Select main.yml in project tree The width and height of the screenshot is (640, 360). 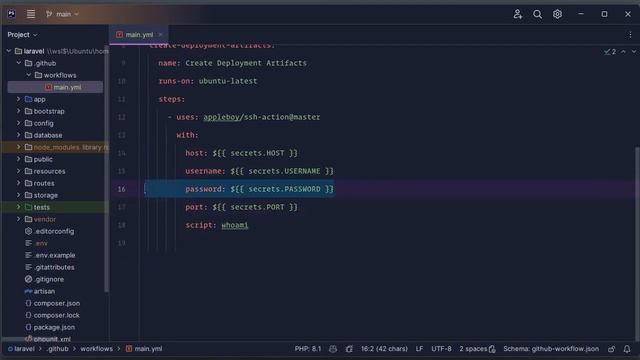click(55, 87)
